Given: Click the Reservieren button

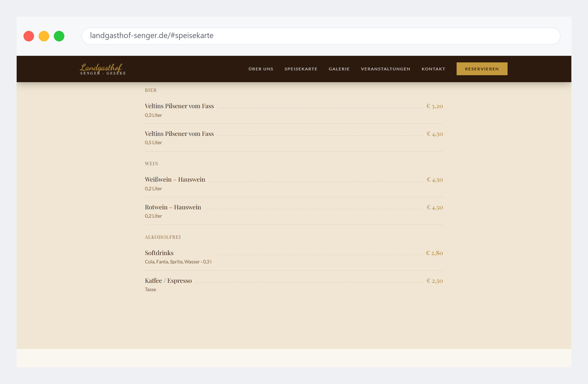Looking at the screenshot, I should coord(482,69).
